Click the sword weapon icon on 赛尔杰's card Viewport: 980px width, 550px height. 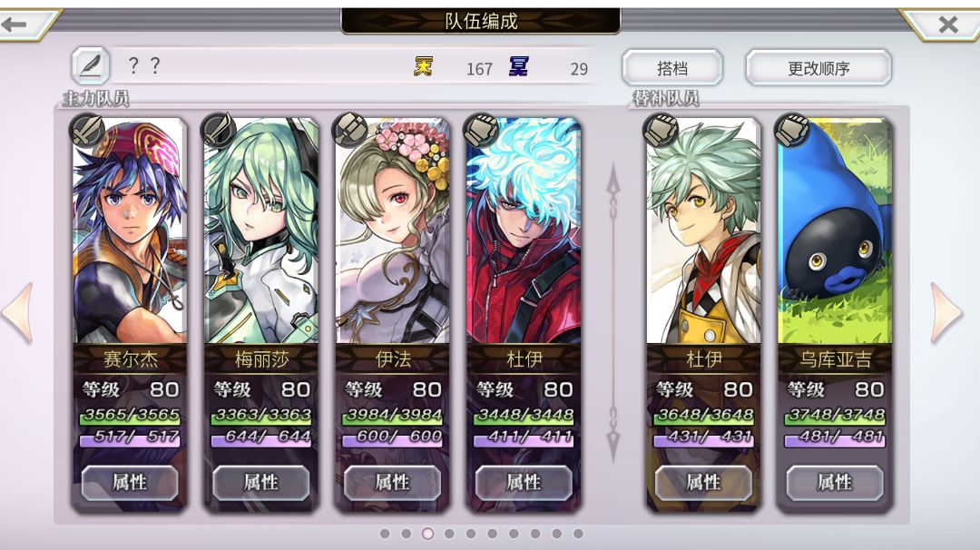tap(87, 131)
